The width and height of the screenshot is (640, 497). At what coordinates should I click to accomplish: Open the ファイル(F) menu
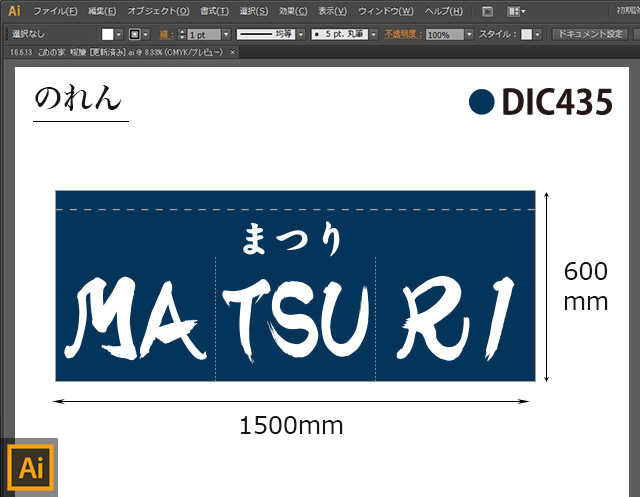click(x=55, y=12)
